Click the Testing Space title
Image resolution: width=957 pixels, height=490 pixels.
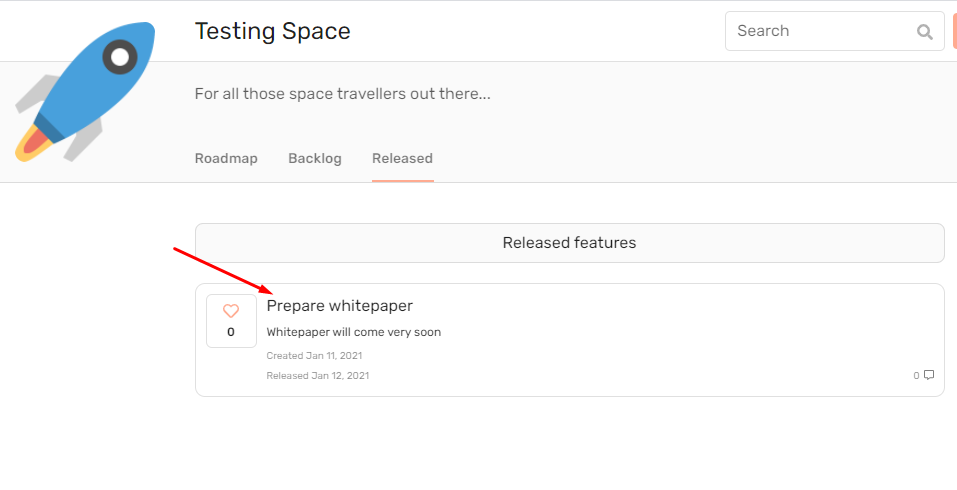pos(273,31)
